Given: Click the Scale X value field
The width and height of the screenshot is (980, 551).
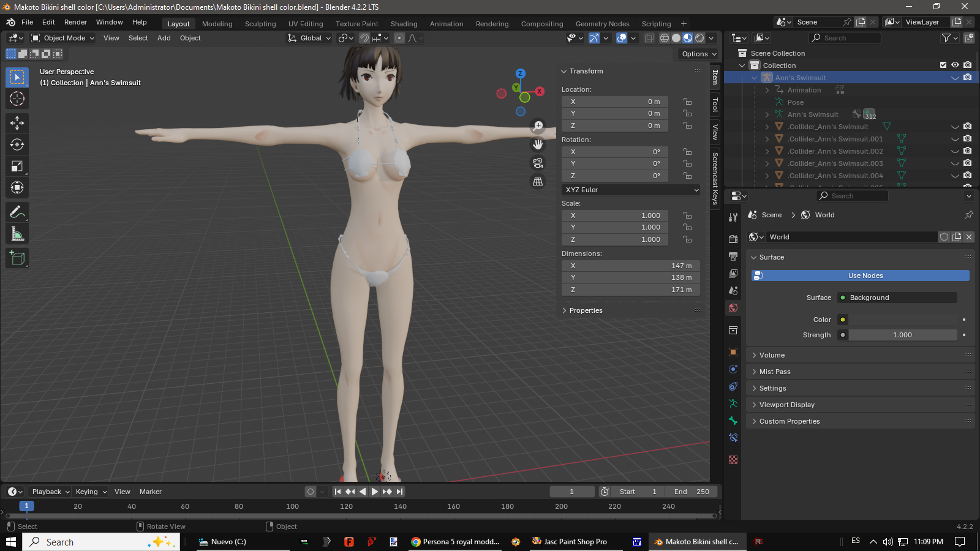Looking at the screenshot, I should pyautogui.click(x=614, y=216).
